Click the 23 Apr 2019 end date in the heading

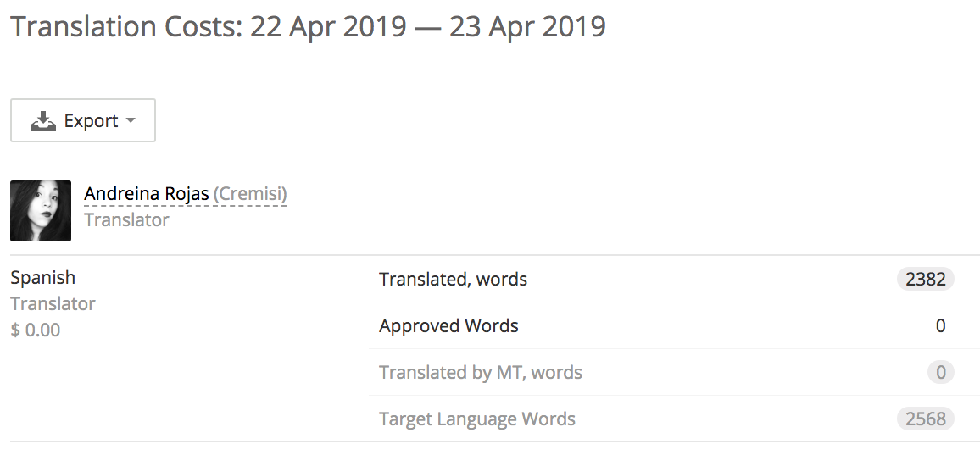[527, 26]
